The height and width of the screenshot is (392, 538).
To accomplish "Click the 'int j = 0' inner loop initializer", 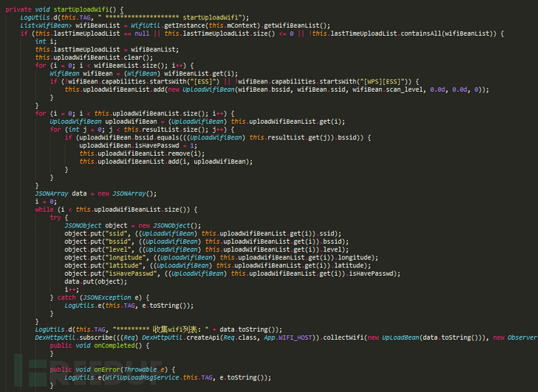I will [x=87, y=129].
